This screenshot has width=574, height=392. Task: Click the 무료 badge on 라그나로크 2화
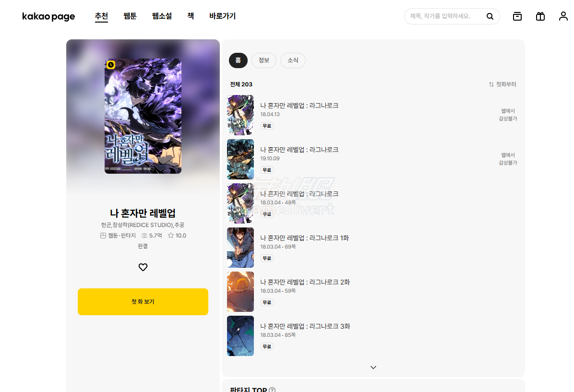point(267,302)
